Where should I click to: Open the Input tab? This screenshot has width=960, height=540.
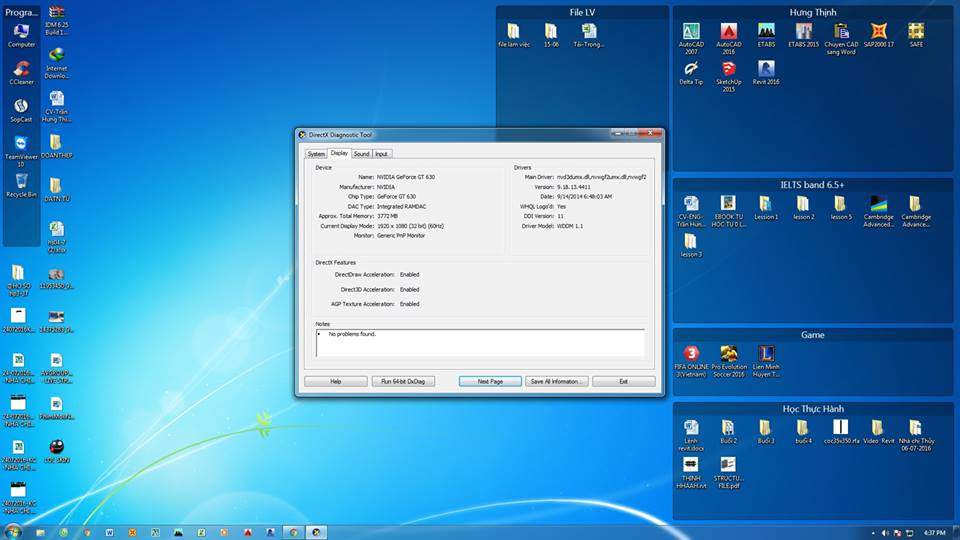382,154
